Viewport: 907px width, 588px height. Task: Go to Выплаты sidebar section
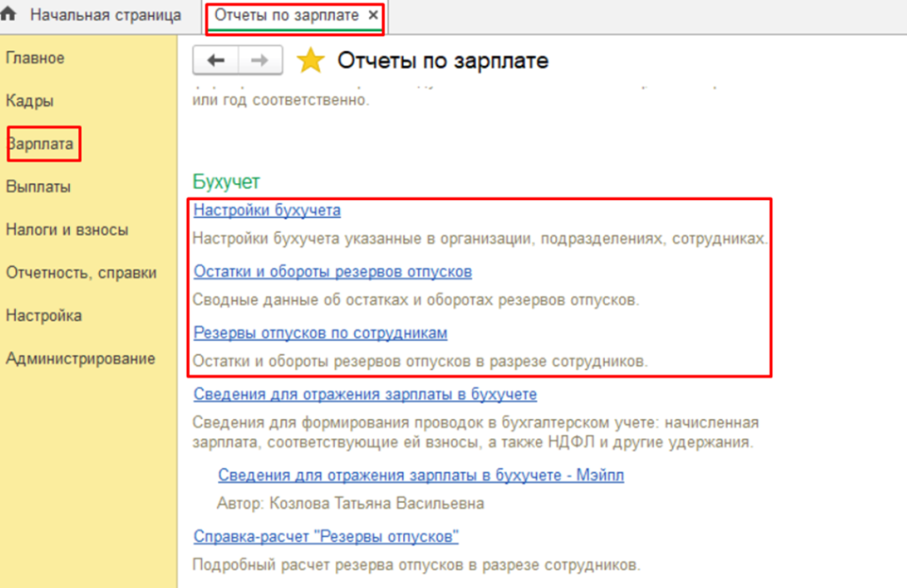pyautogui.click(x=38, y=187)
